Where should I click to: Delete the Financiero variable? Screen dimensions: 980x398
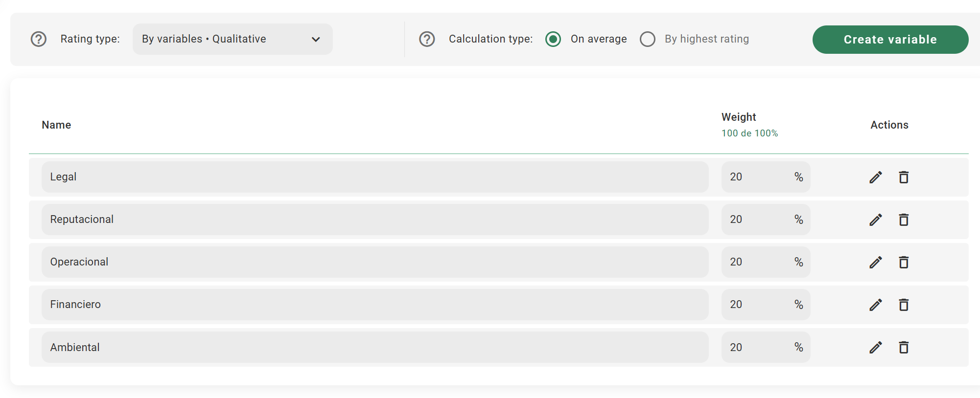[x=904, y=305]
